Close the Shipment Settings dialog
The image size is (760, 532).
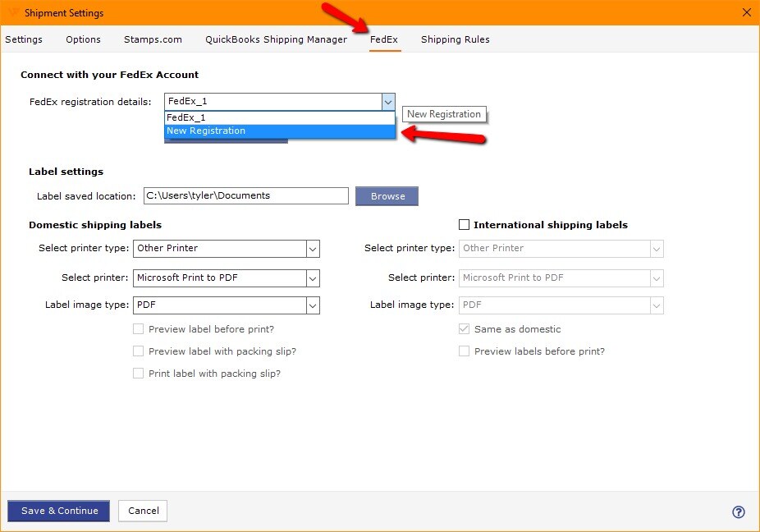(746, 12)
